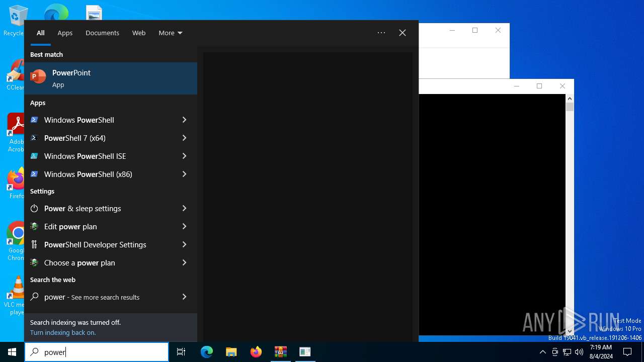
Task: Open Edit power plan setting
Action: tap(102, 226)
